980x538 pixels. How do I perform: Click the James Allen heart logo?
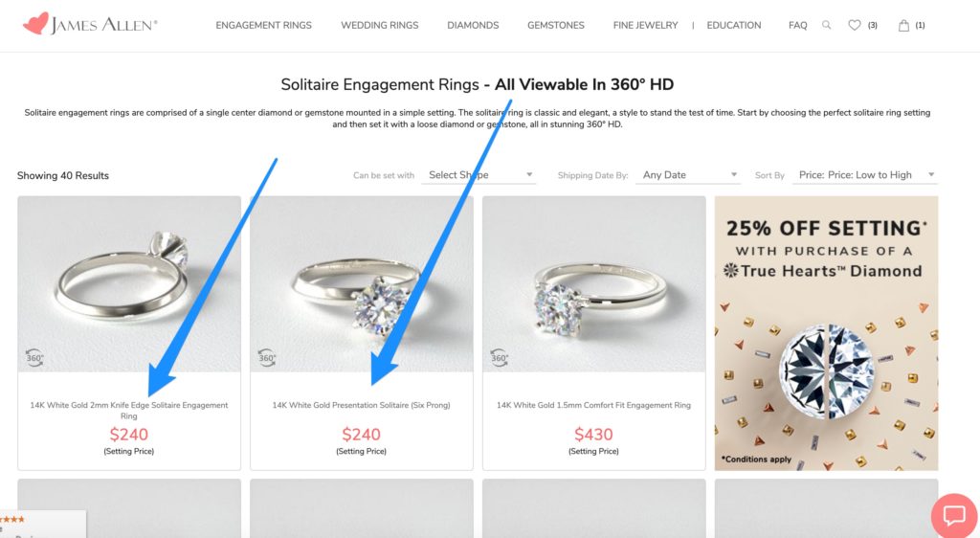[x=35, y=24]
